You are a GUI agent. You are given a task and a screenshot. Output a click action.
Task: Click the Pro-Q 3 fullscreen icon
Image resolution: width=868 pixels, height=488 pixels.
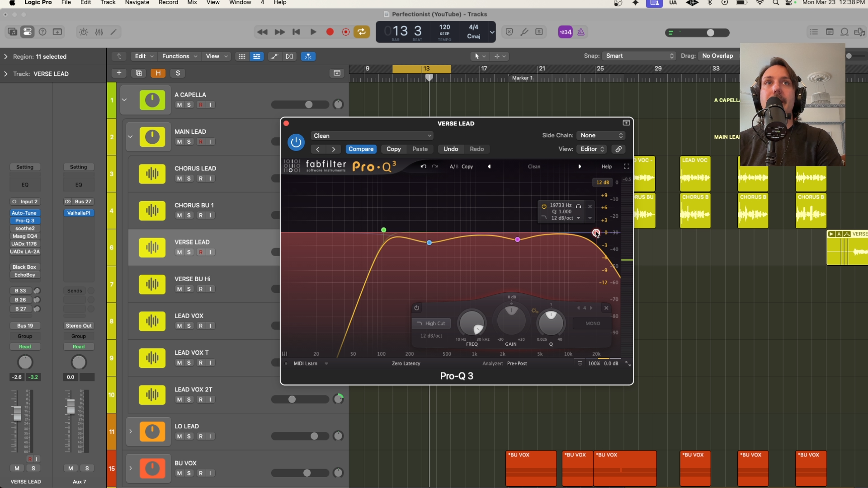627,167
